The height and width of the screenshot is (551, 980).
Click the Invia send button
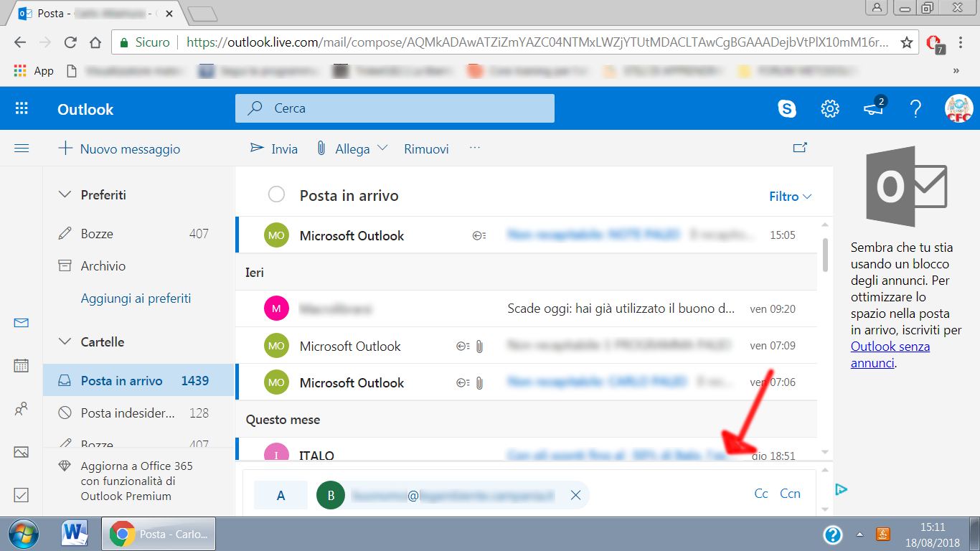tap(274, 149)
